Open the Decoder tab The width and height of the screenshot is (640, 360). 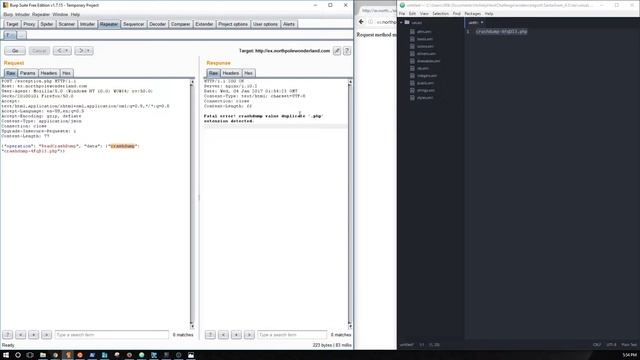[158, 24]
